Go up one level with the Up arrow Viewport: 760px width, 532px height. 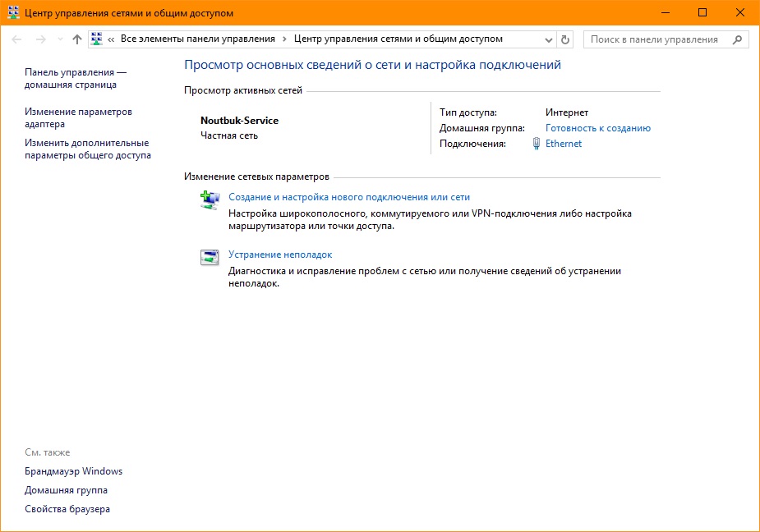(77, 39)
